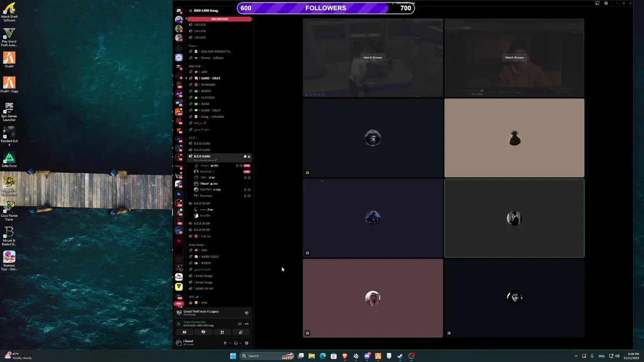Open the My Friend server icon
This screenshot has height=362, width=644.
click(x=179, y=277)
